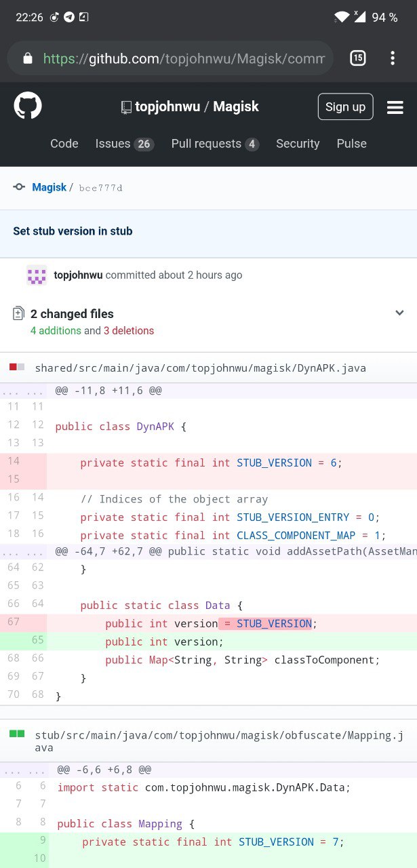
Task: Click the Issues count badge 26
Action: pyautogui.click(x=144, y=144)
